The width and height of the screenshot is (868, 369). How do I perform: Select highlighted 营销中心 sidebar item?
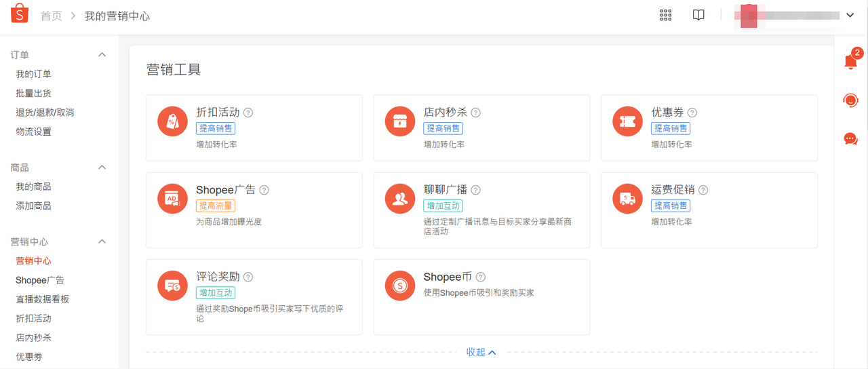34,260
